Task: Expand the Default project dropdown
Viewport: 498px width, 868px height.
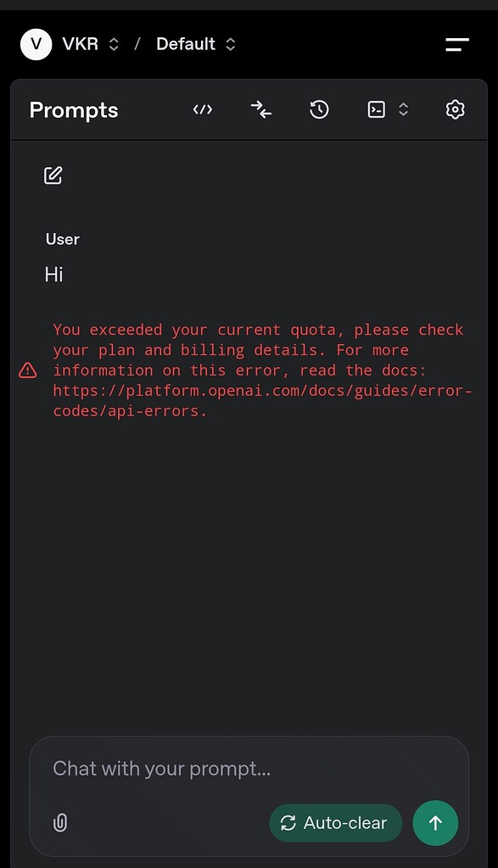Action: tap(196, 44)
